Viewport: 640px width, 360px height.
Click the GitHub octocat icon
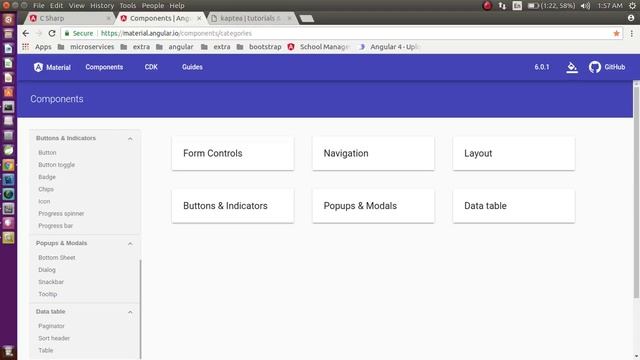pos(595,67)
